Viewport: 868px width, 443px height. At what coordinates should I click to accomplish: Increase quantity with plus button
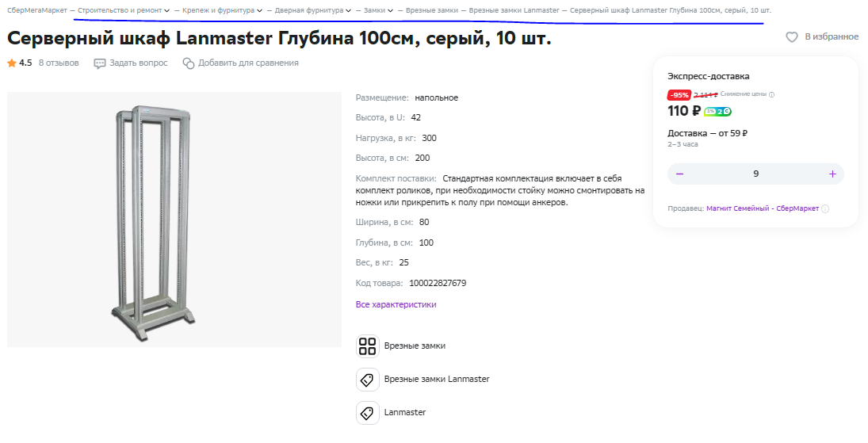[x=832, y=174]
